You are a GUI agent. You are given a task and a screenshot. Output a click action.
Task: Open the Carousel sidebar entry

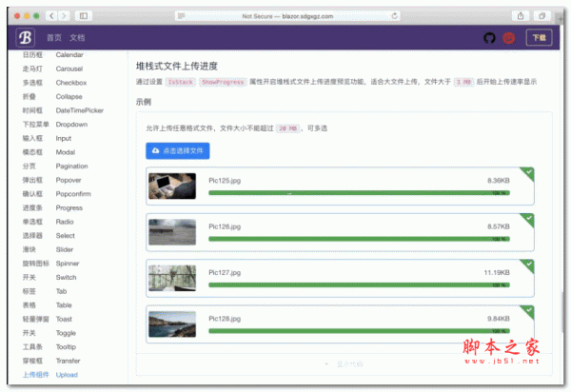click(x=69, y=69)
